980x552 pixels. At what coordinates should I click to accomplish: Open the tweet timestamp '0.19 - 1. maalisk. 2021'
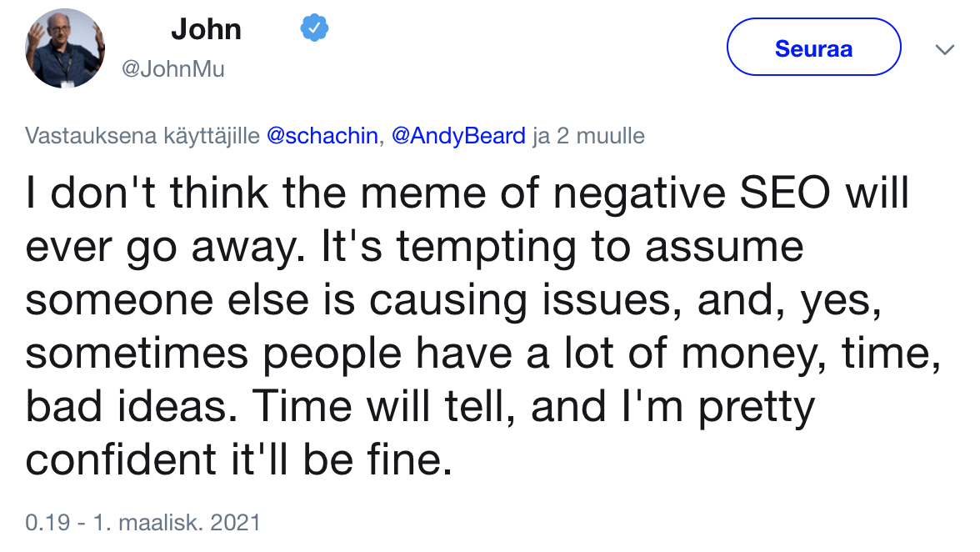pyautogui.click(x=142, y=523)
